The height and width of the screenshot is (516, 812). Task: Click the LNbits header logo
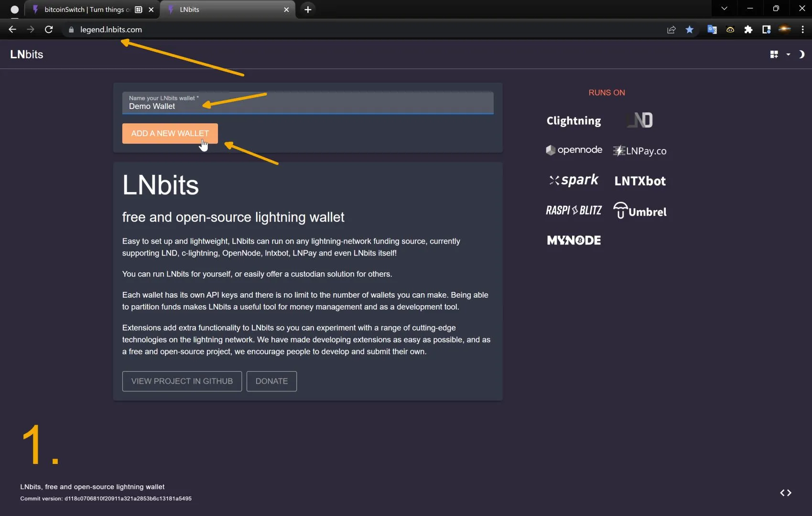(27, 54)
